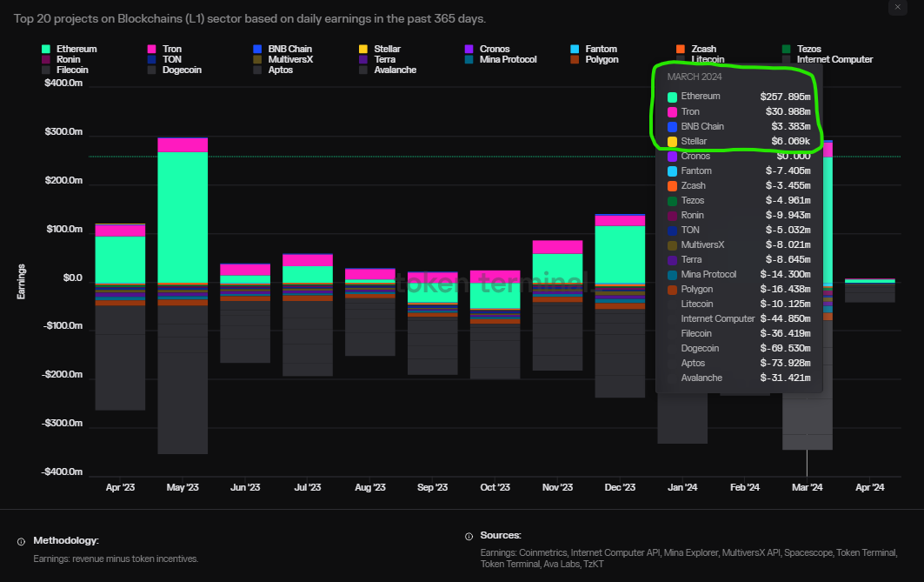
Task: Toggle Ronin series in the legend
Action: (x=62, y=59)
